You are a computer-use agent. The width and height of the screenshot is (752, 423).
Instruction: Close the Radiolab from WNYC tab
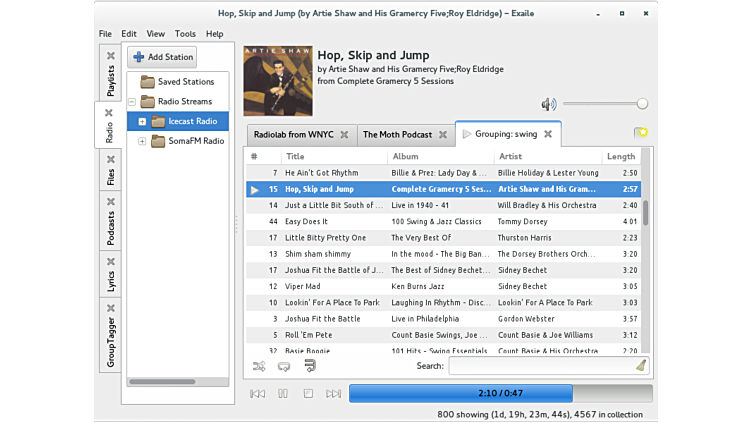click(344, 134)
